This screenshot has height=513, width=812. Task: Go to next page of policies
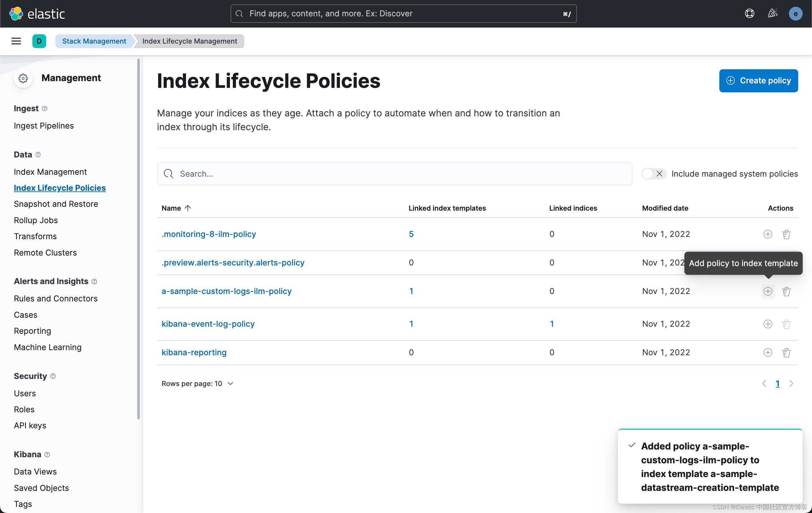coord(791,383)
